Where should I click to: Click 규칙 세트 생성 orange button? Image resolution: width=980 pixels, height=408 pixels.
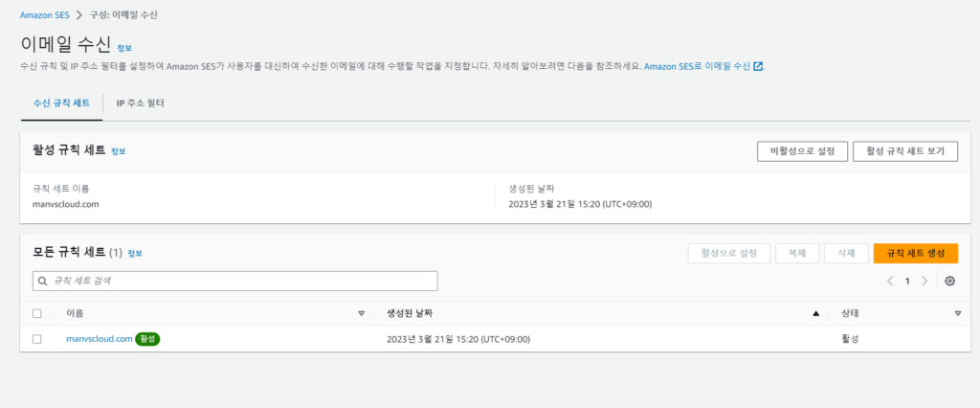tap(915, 253)
